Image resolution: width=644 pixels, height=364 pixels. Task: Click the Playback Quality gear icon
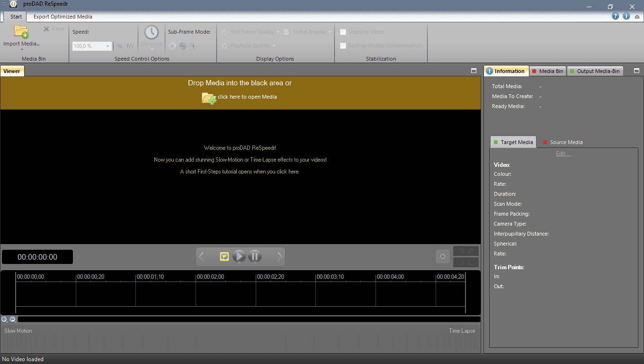point(224,45)
